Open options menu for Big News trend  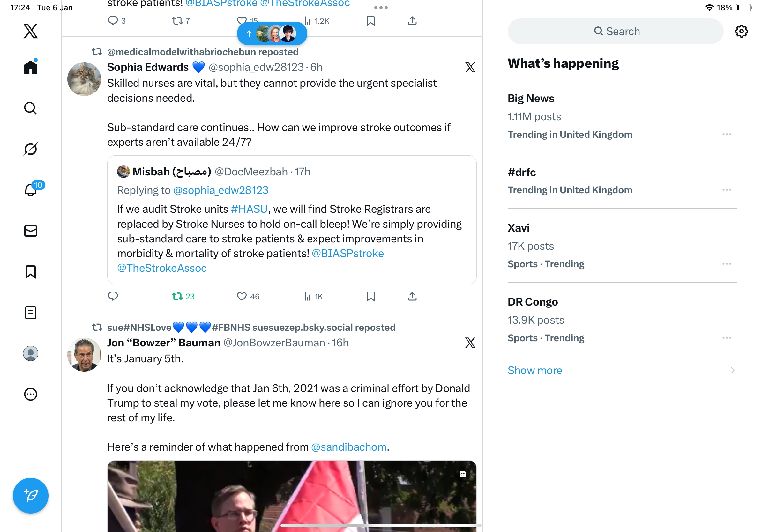coord(727,134)
